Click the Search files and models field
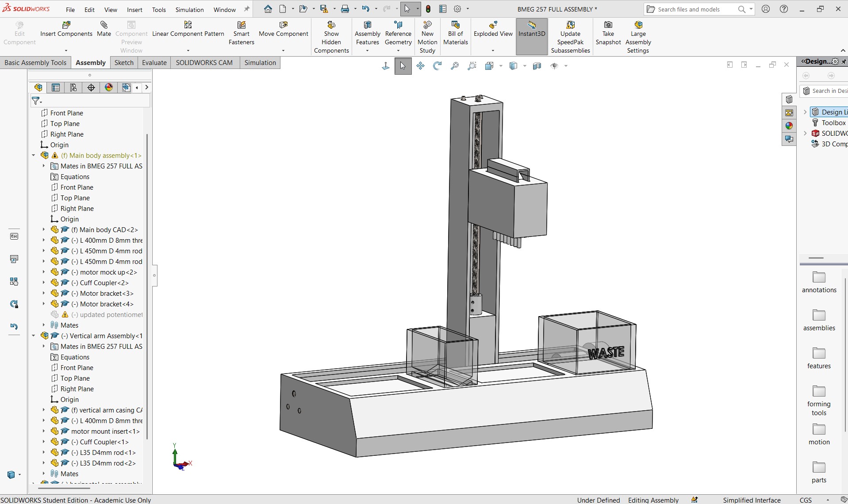Viewport: 848px width, 504px height. 693,9
